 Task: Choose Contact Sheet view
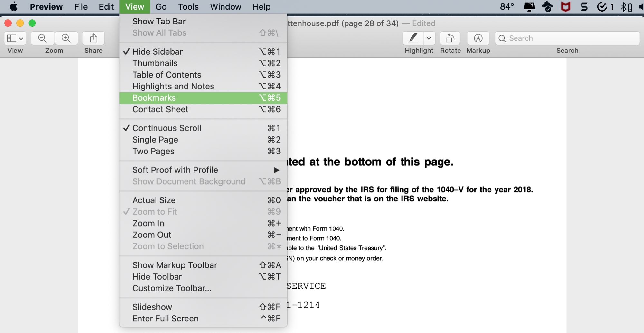(203, 109)
